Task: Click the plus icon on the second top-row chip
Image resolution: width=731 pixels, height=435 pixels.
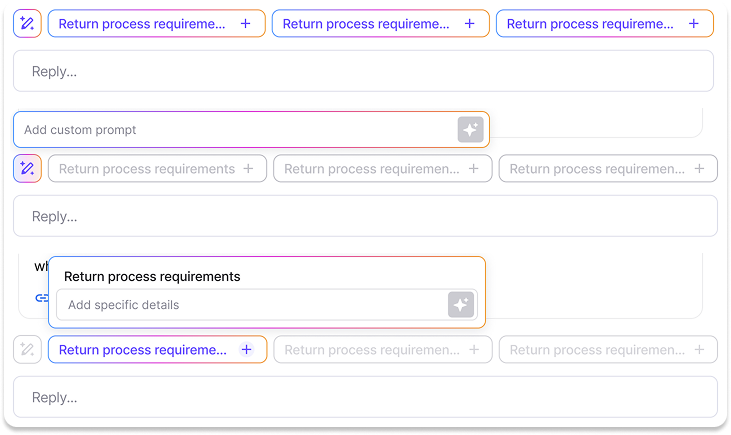Action: (470, 24)
